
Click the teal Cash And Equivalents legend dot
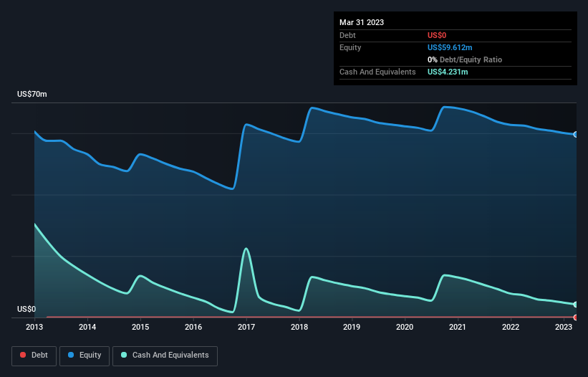[x=124, y=355]
